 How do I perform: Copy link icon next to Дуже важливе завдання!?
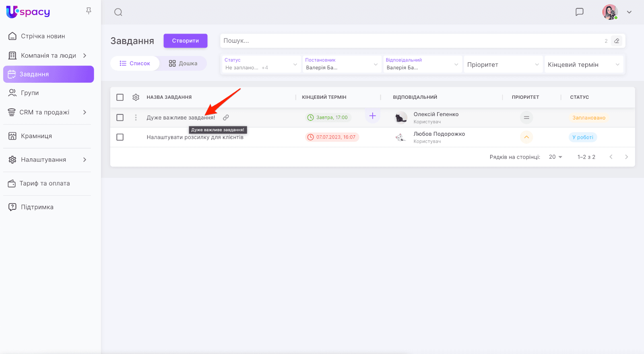(226, 118)
